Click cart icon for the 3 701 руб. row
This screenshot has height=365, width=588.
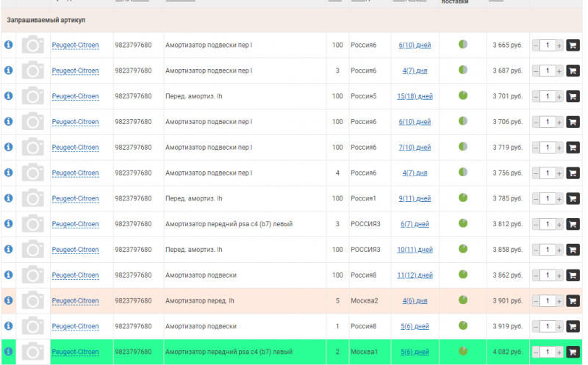573,96
